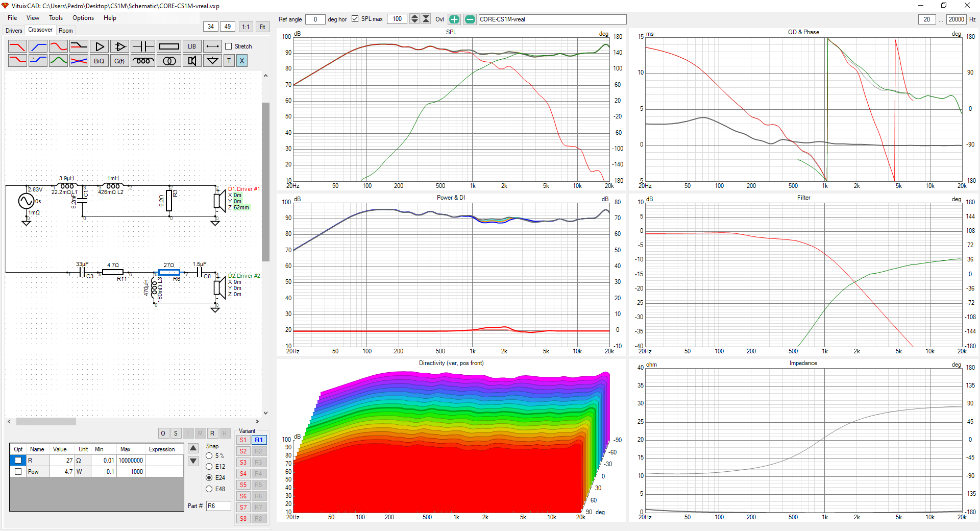Click the maximum frequency field showing 20000
980x531 pixels.
(x=957, y=19)
